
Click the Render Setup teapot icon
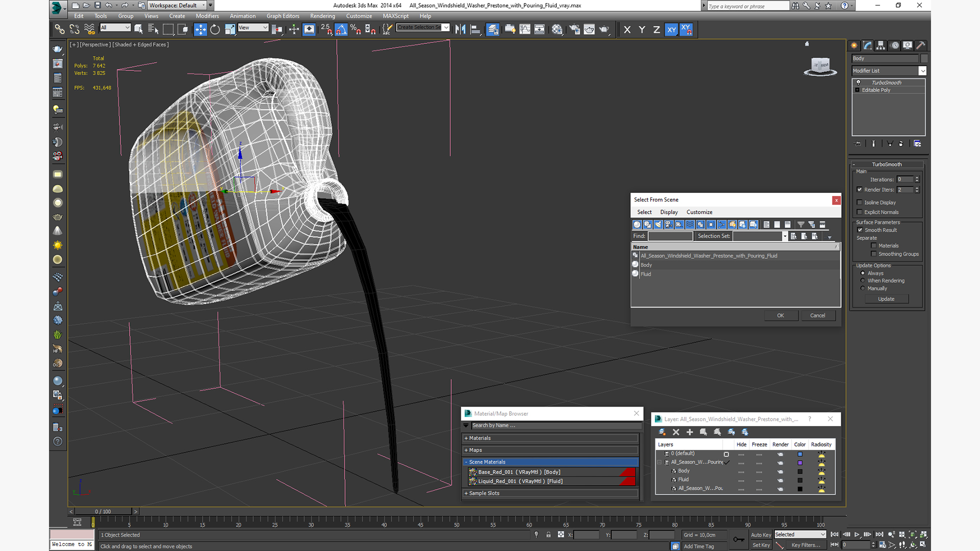tap(575, 30)
